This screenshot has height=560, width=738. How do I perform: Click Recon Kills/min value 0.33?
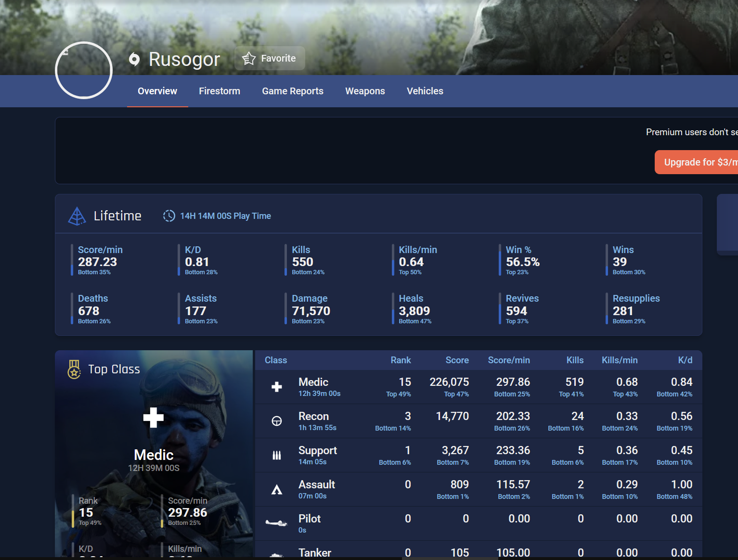(x=627, y=416)
